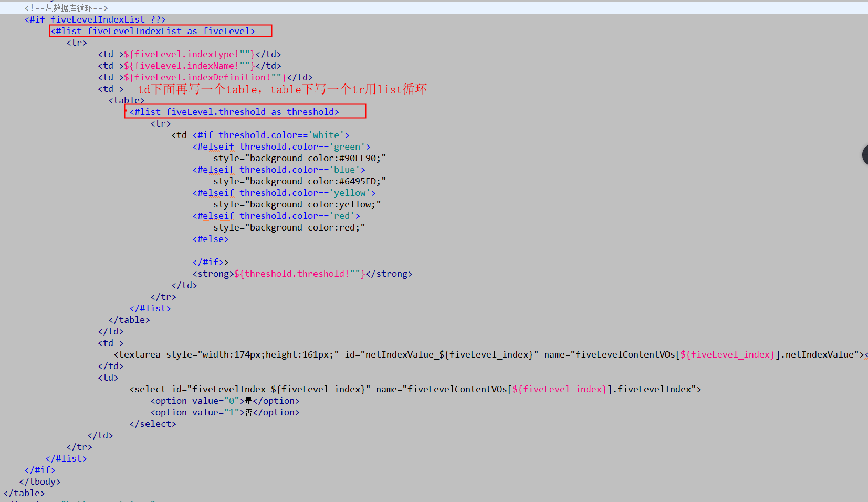
Task: Click the 'background-color:#6495ED;' style line
Action: (x=300, y=181)
